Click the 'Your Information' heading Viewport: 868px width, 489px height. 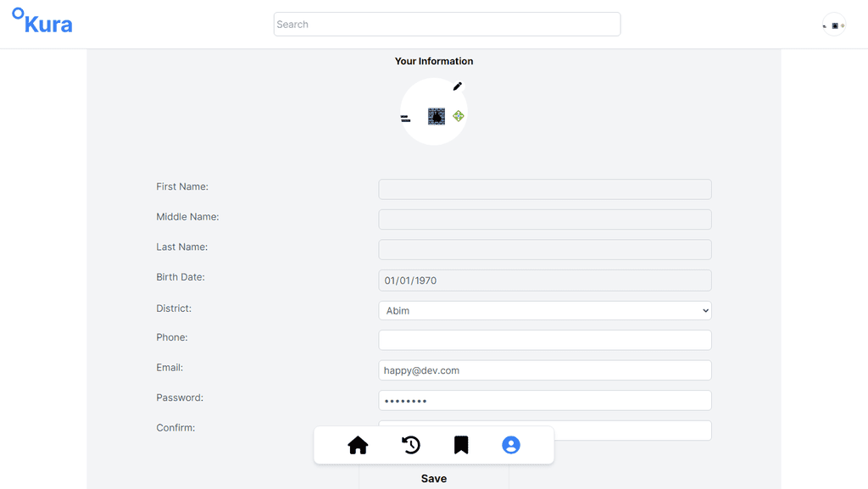click(x=434, y=61)
